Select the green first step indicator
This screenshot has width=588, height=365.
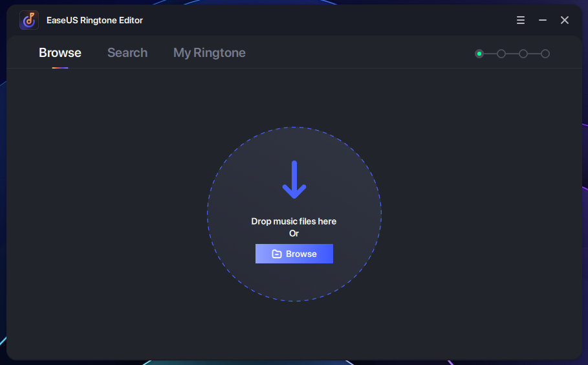pos(479,54)
